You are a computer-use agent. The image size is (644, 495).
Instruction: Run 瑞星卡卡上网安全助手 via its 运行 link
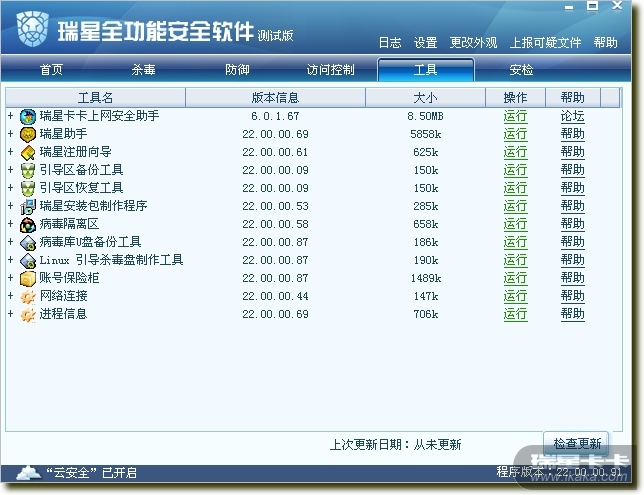click(515, 117)
